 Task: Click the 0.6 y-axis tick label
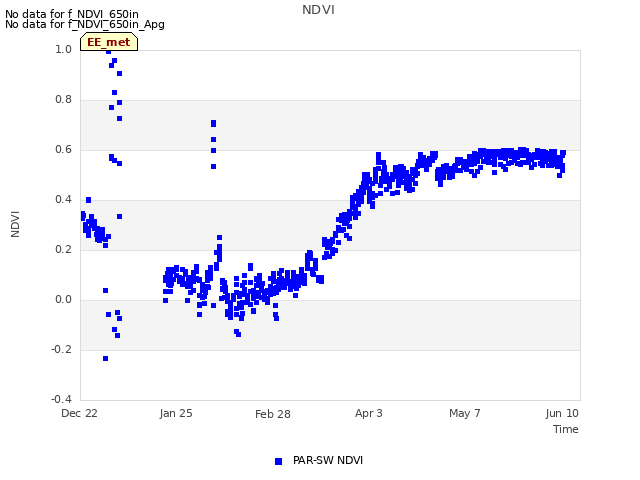(x=63, y=150)
